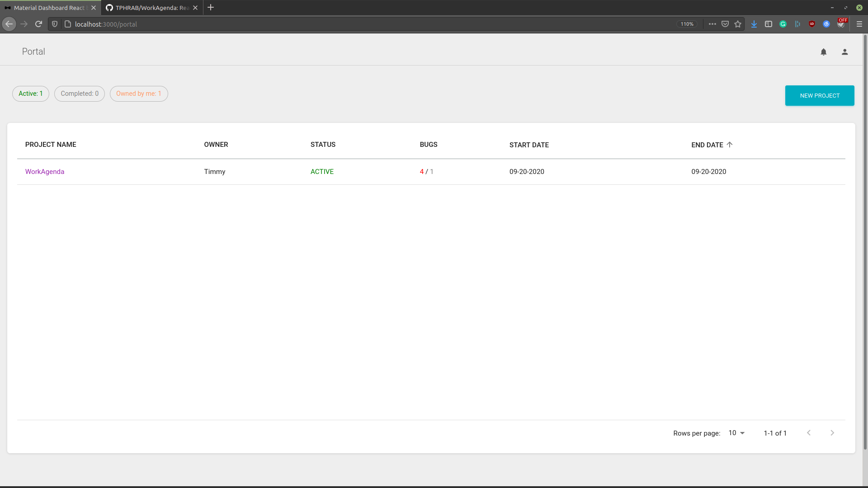Close the TPHRAB/WorkAgenda tab
Image resolution: width=868 pixels, height=488 pixels.
pyautogui.click(x=195, y=8)
